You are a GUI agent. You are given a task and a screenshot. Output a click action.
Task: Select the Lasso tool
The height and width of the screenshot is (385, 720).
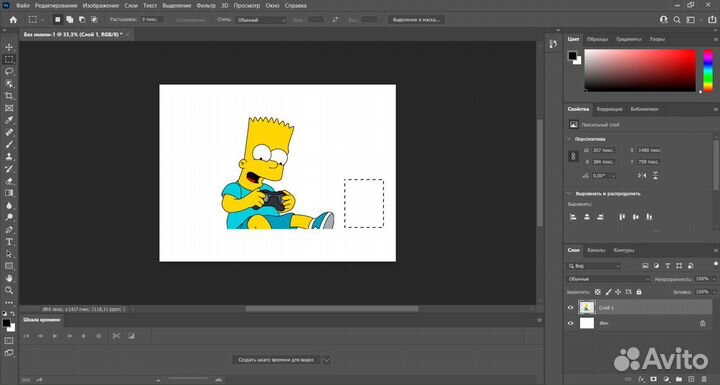tap(9, 72)
